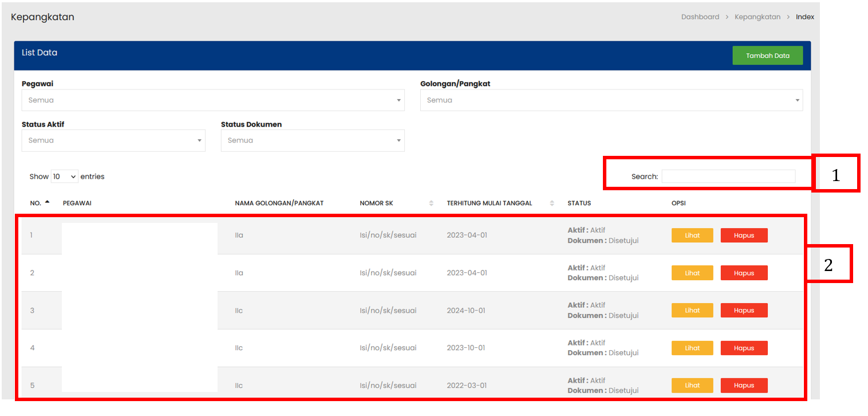The height and width of the screenshot is (416, 868).
Task: Delete row 1 using Hapus button
Action: [744, 236]
